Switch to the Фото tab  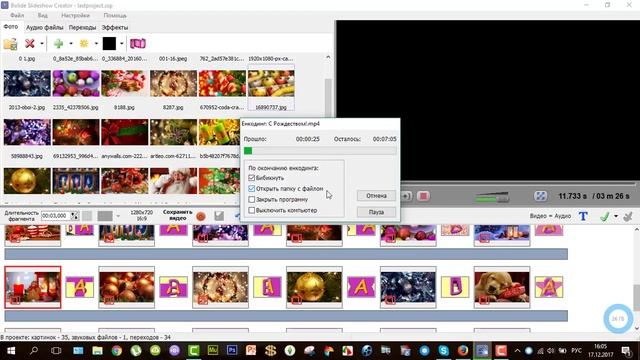tap(11, 27)
